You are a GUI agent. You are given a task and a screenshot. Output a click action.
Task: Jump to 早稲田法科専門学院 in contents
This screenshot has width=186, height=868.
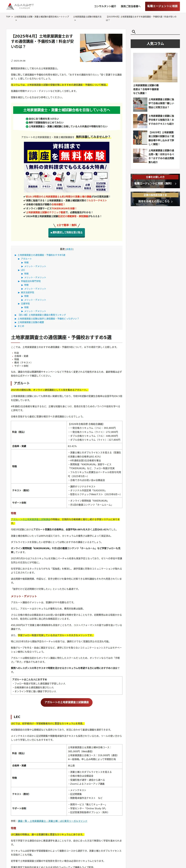click(x=31, y=281)
